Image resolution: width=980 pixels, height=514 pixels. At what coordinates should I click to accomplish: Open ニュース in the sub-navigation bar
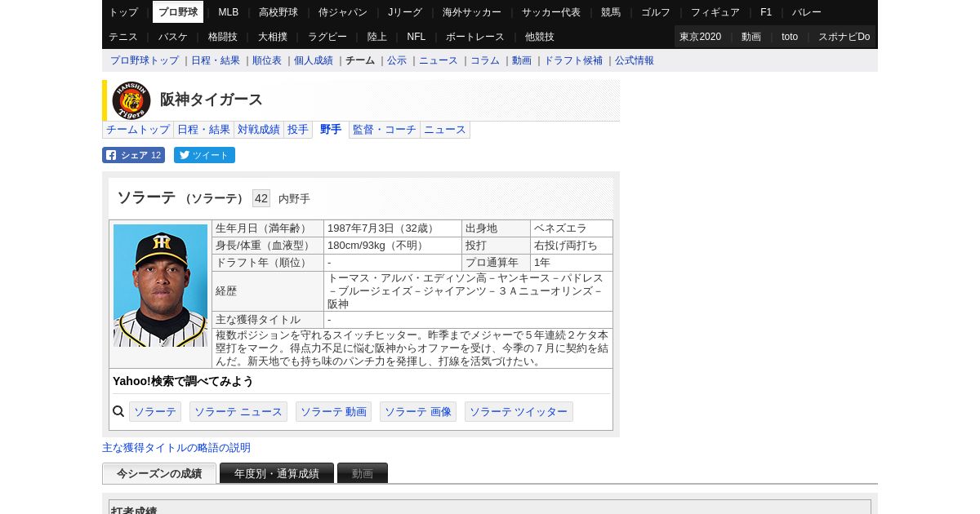(439, 60)
